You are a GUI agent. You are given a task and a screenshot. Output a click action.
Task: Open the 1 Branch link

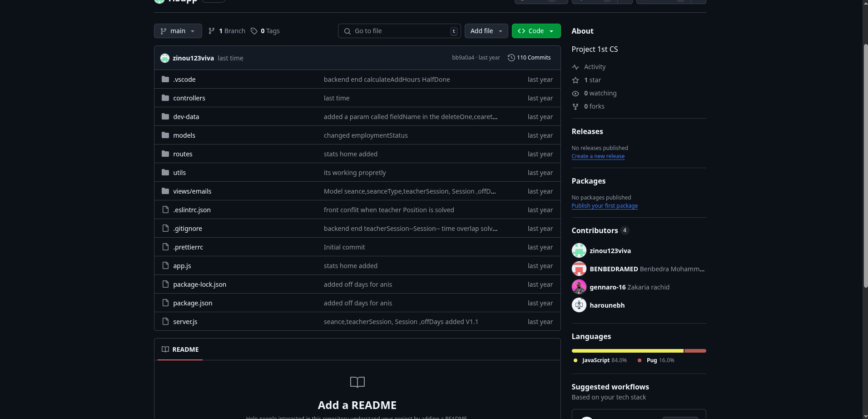227,31
